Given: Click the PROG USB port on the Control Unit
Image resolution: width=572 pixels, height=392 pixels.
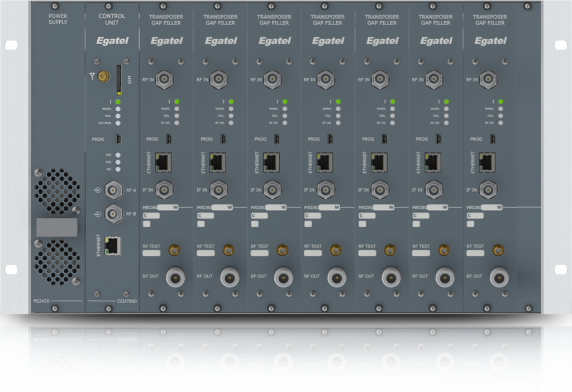Looking at the screenshot, I should (x=120, y=138).
